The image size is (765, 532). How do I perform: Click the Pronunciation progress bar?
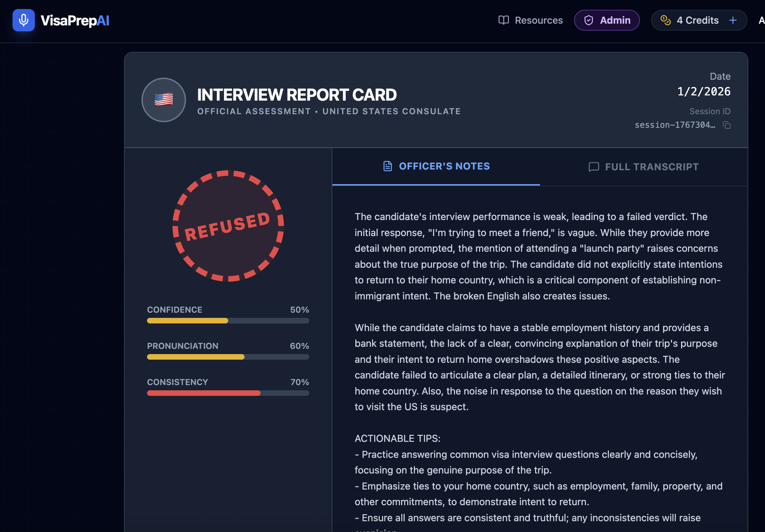(228, 357)
